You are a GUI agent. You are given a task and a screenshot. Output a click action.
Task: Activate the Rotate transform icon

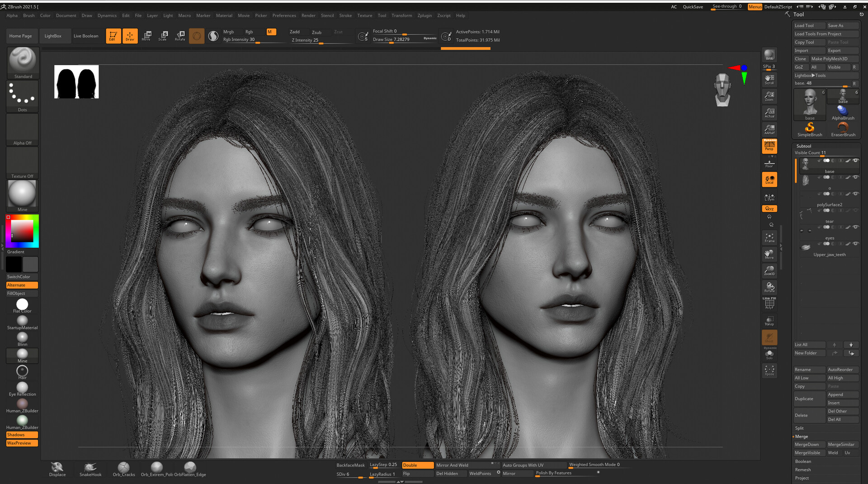[180, 36]
